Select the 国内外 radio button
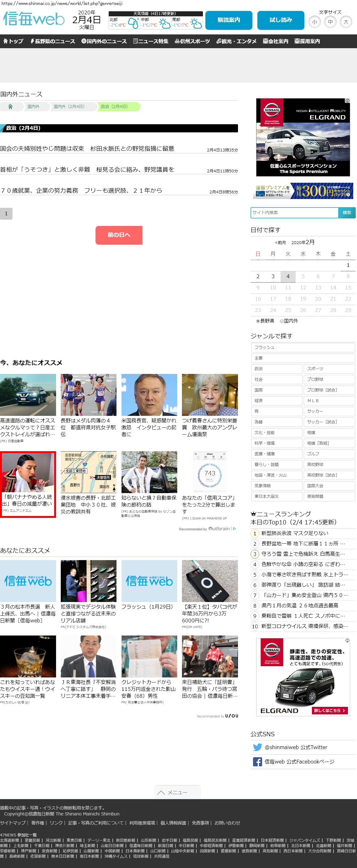Screen dimensions: 357x868 point(282,321)
